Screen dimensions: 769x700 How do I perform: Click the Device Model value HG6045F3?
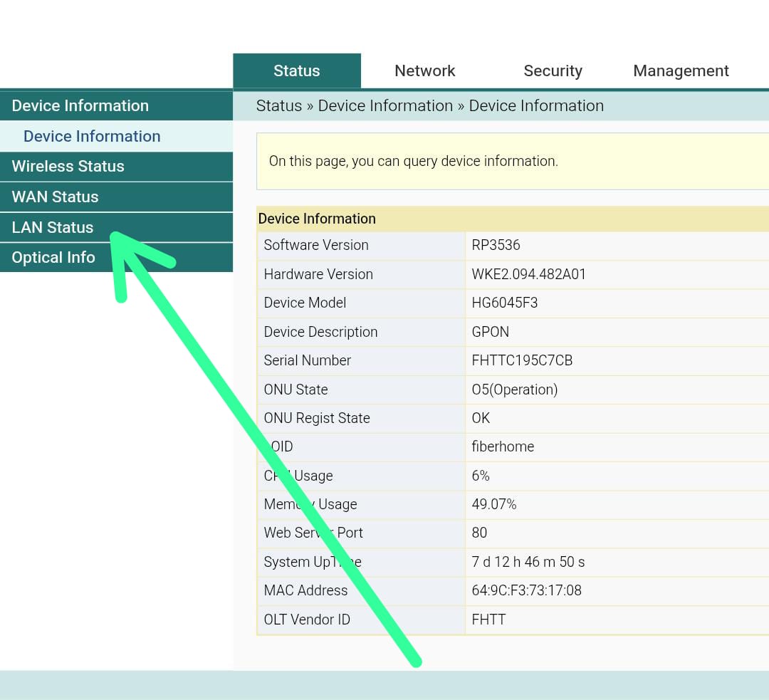click(x=504, y=303)
